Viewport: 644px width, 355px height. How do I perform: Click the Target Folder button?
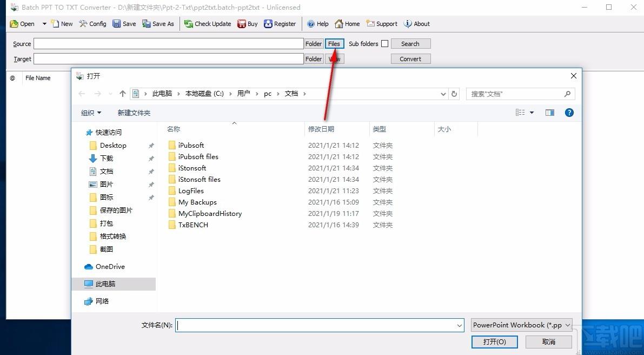314,59
